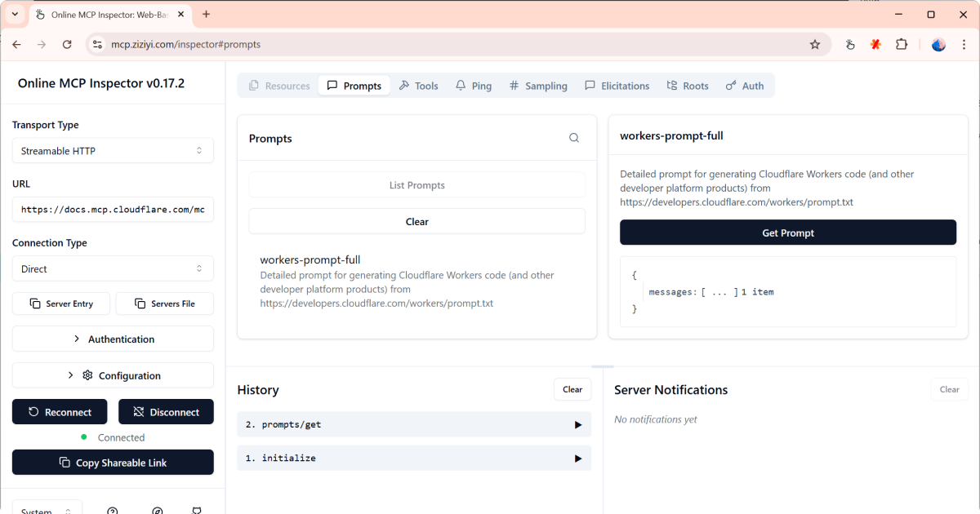Select the Prompts tab
The image size is (980, 514).
point(354,86)
